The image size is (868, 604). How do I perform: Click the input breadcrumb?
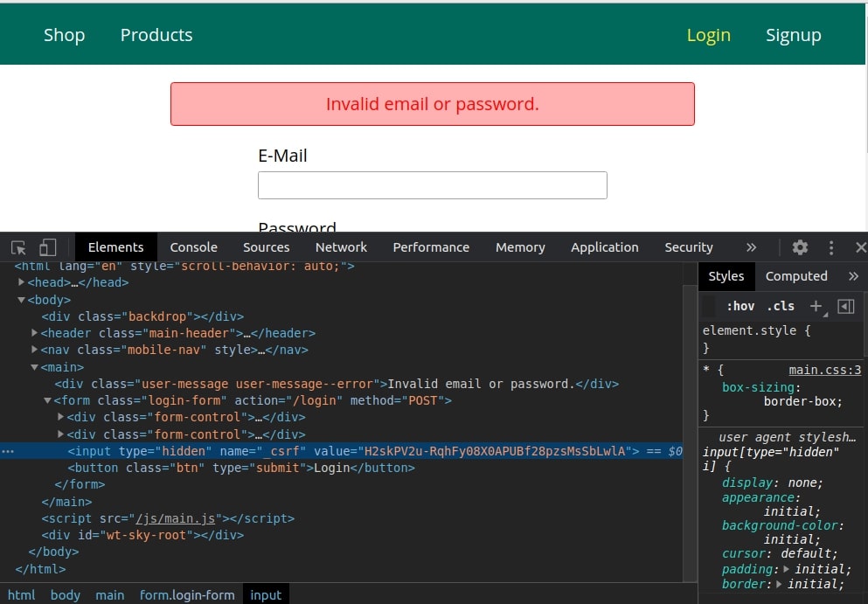pos(266,595)
